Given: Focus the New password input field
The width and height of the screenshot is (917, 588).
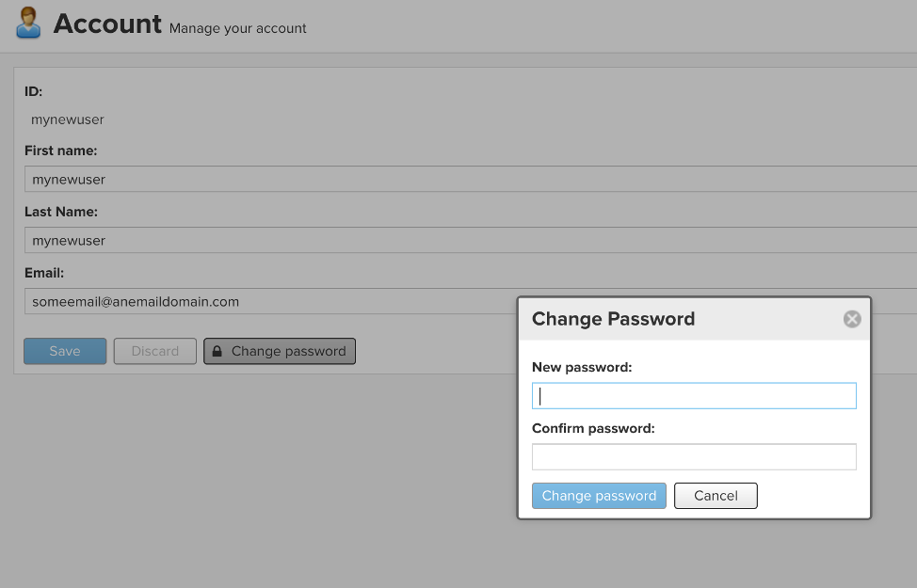Looking at the screenshot, I should (x=694, y=396).
